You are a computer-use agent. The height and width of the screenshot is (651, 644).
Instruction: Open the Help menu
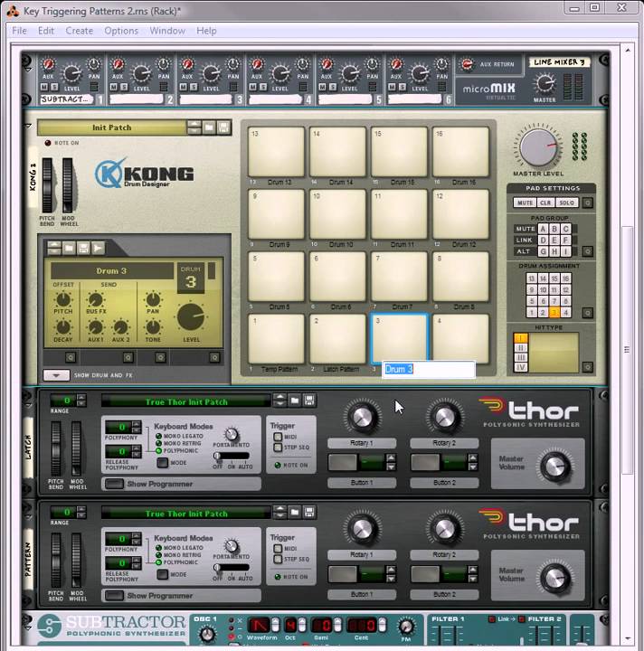tap(206, 31)
